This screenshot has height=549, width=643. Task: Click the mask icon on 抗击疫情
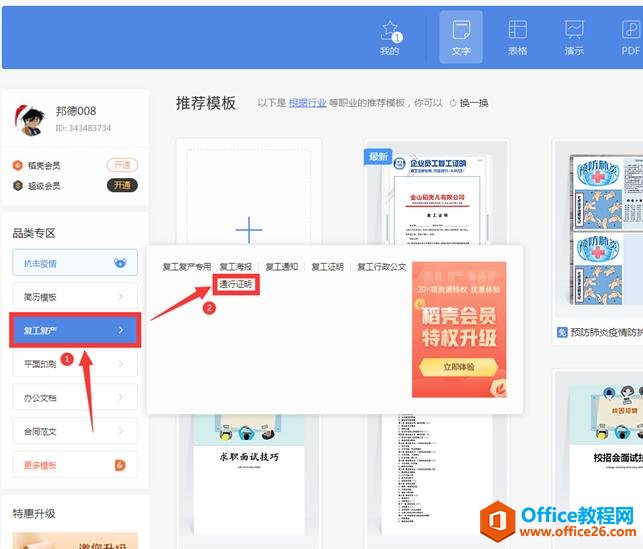click(x=120, y=262)
